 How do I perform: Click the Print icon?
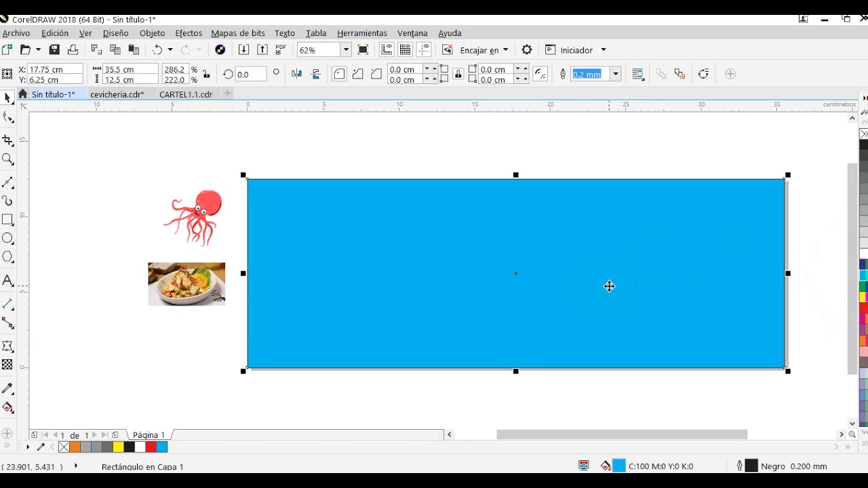pyautogui.click(x=73, y=49)
